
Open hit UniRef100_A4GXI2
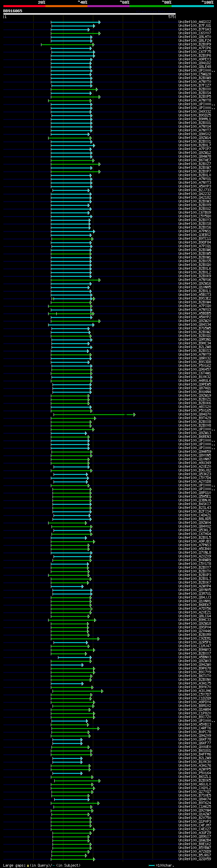[x=195, y=22]
